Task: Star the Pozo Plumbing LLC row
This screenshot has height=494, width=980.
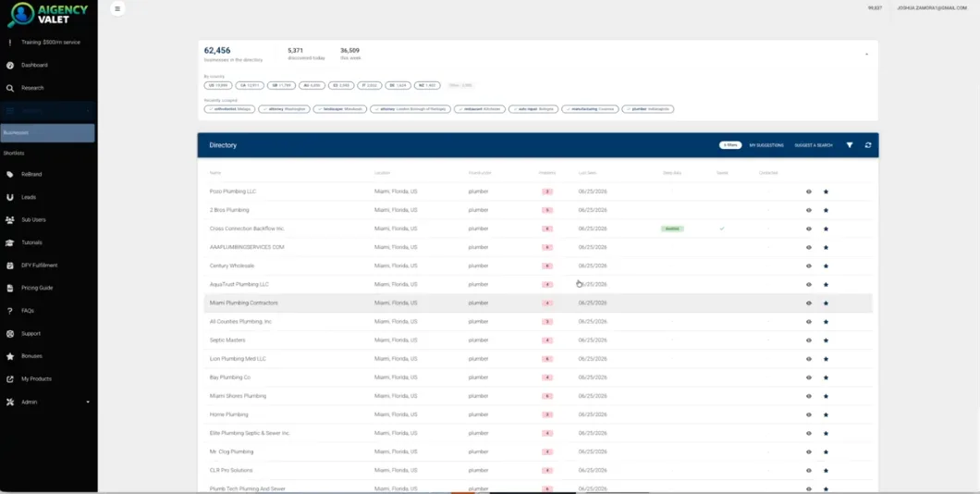Action: 826,191
